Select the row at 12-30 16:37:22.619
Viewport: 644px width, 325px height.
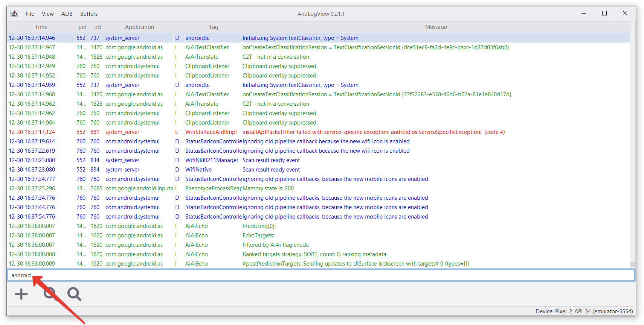[x=319, y=151]
